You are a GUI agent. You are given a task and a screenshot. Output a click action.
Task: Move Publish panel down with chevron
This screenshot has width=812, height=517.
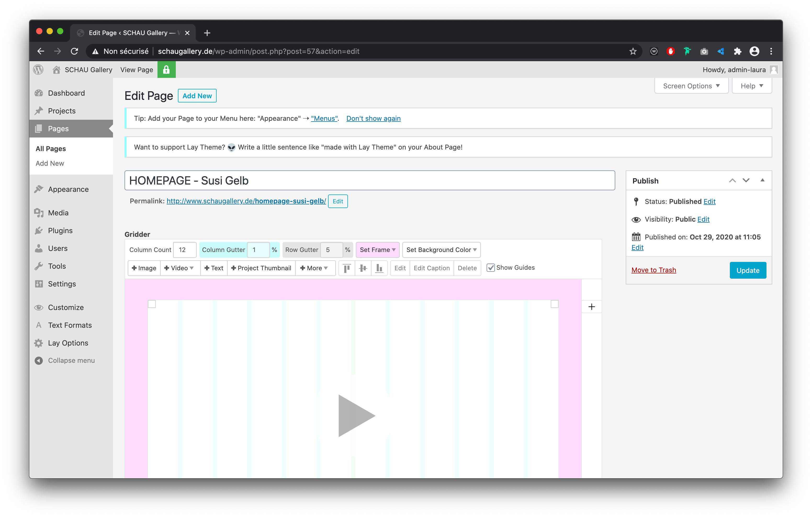(746, 181)
